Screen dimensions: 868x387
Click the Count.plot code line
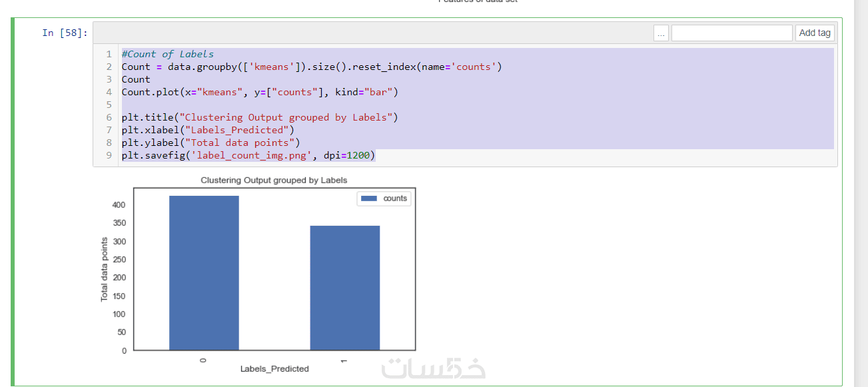pos(260,92)
